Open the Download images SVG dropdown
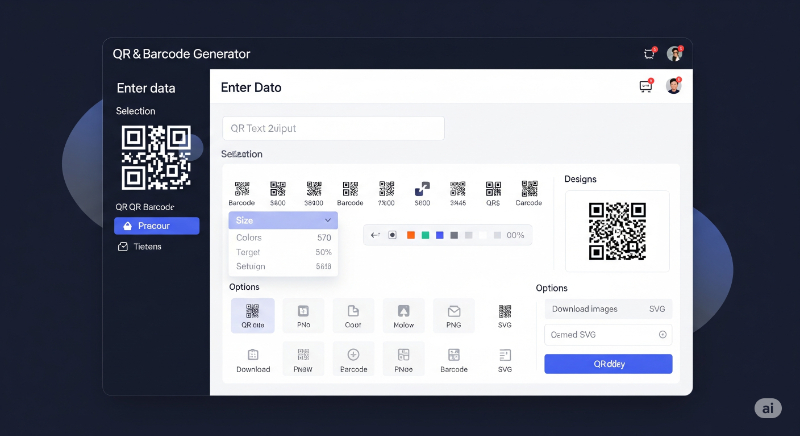Image resolution: width=800 pixels, height=436 pixels. coord(608,309)
